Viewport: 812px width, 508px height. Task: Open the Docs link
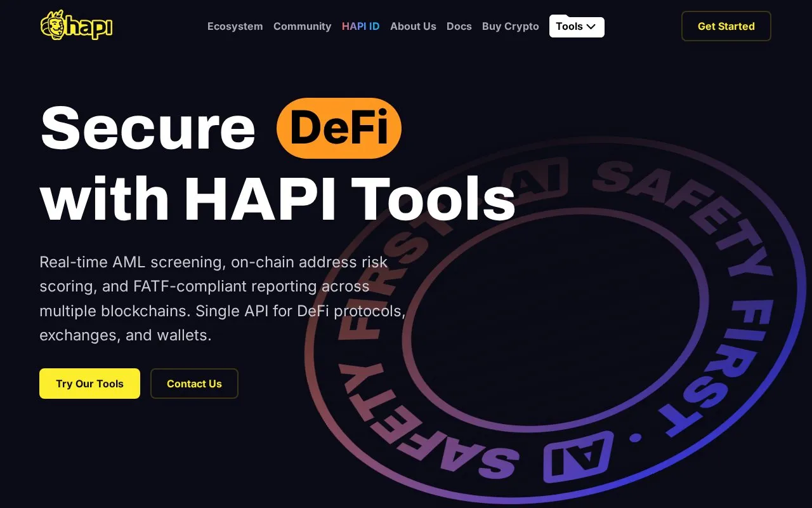pos(459,26)
